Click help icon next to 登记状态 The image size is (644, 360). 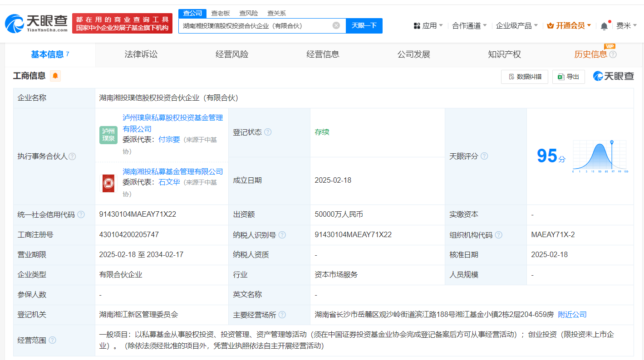click(x=268, y=132)
